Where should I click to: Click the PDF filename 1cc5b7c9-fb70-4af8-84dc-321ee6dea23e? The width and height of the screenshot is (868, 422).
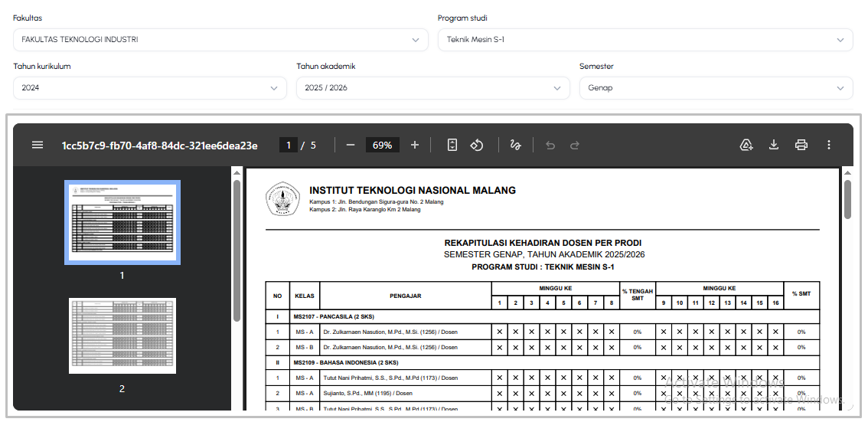[x=159, y=146]
